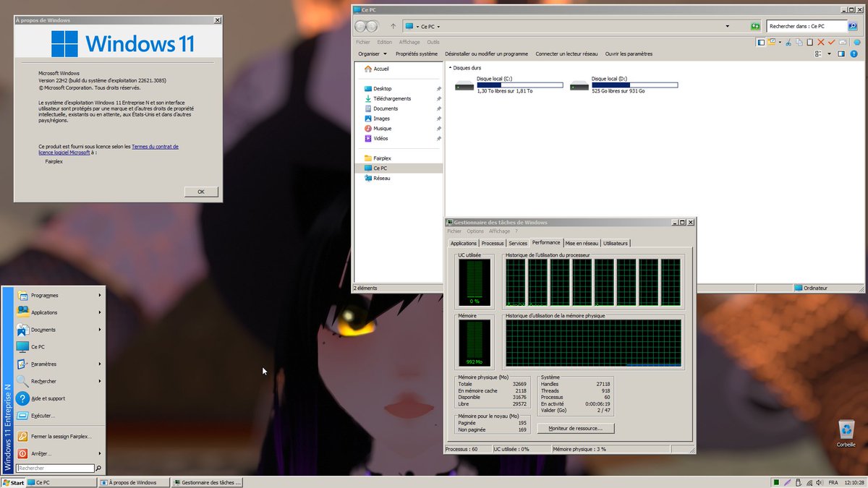Switch to Applications tab in Task Manager
The image size is (868, 488).
[x=463, y=243]
